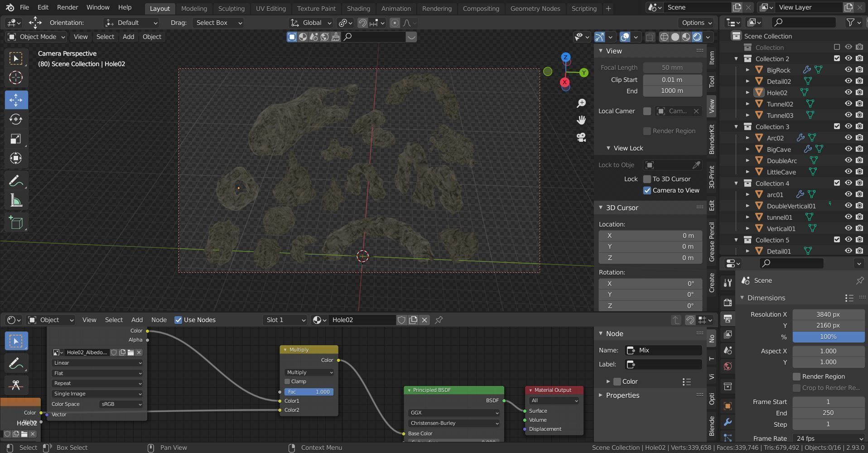Open Render properties tab icon
The width and height of the screenshot is (868, 453).
coord(728,303)
